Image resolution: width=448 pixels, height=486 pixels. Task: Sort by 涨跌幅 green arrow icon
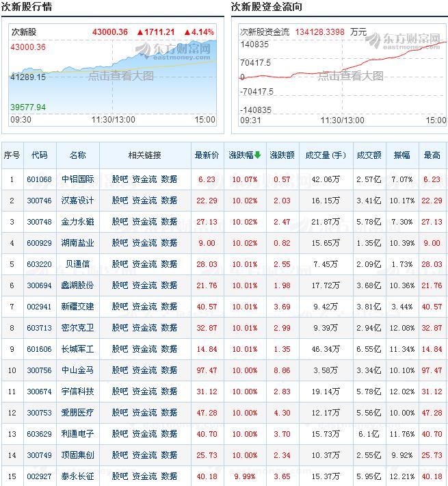[258, 155]
